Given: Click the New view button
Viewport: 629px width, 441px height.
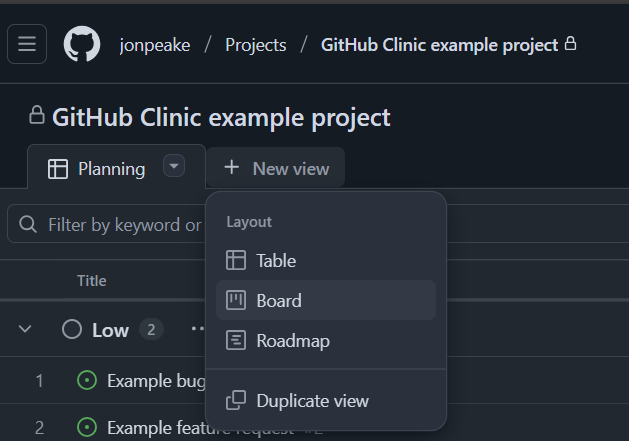Looking at the screenshot, I should 276,168.
